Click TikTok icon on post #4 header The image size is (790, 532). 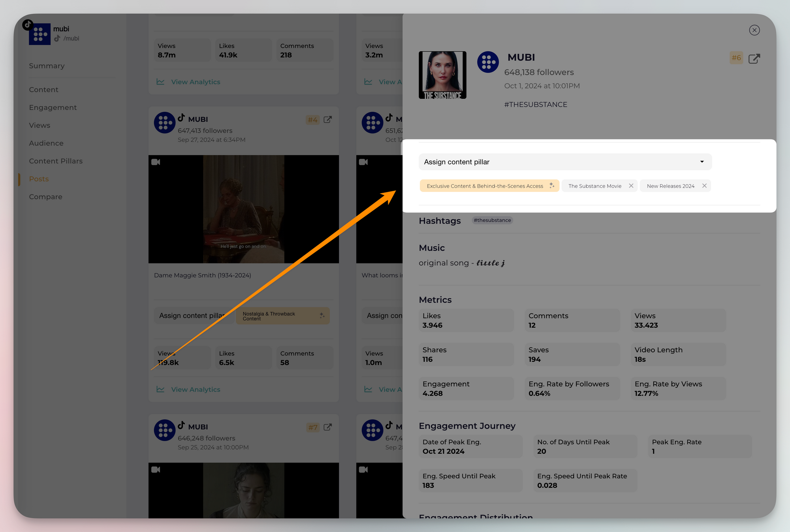point(181,118)
